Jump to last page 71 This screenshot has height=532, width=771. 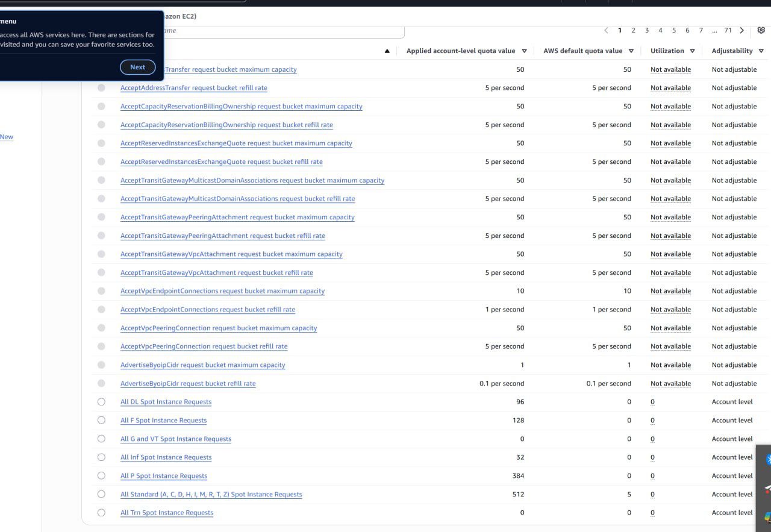[728, 30]
